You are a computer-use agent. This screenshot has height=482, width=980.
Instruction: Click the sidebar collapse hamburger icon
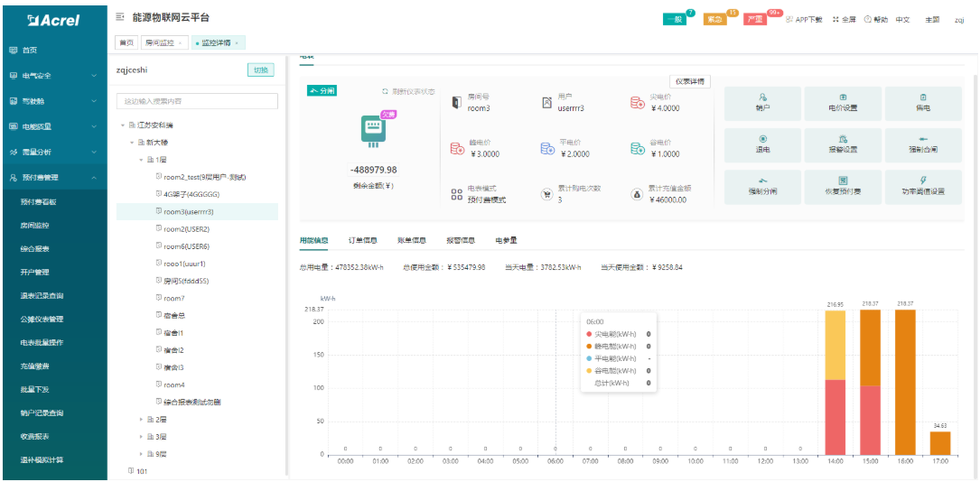(121, 18)
